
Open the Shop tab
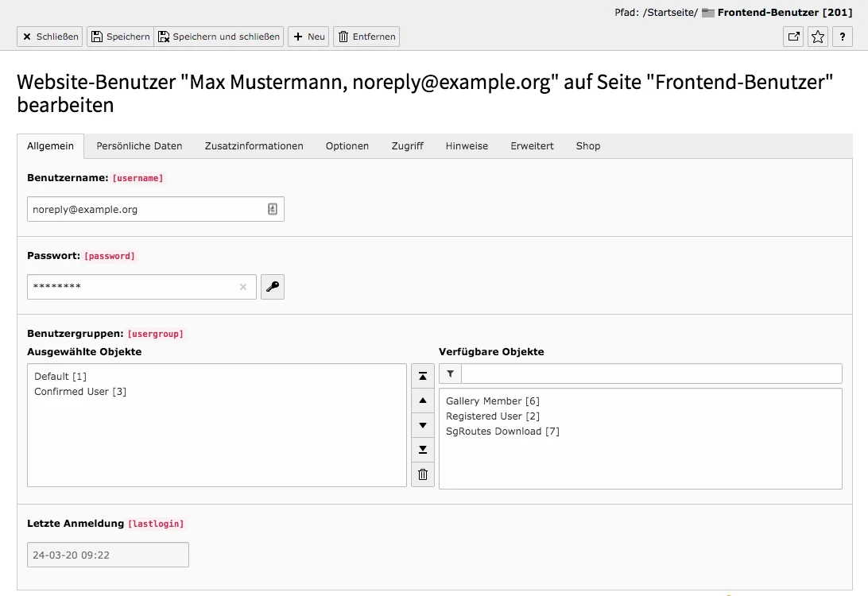tap(587, 145)
